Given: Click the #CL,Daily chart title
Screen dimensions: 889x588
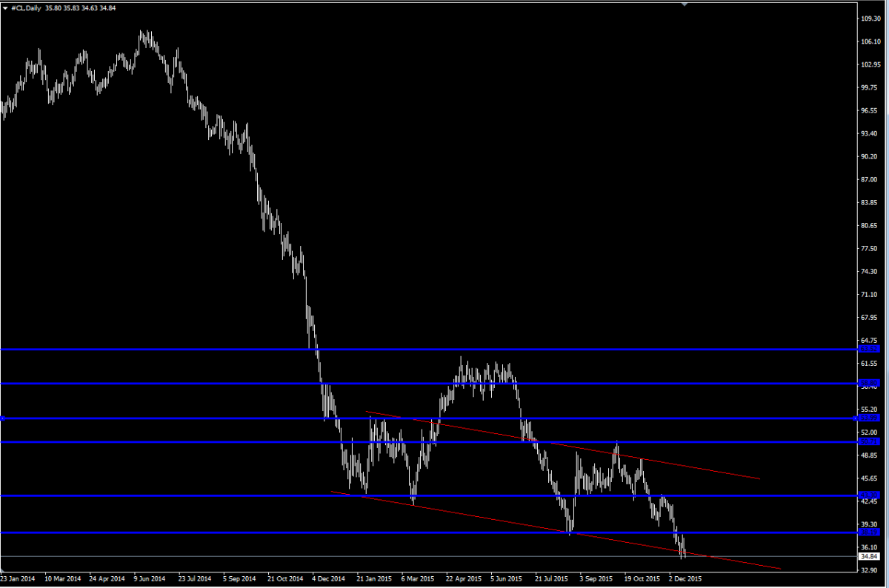Looking at the screenshot, I should (x=27, y=7).
